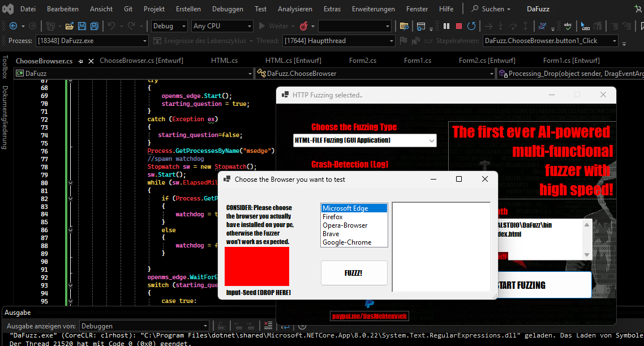Open the Toolbox side panel
The image size is (644, 346).
click(x=5, y=67)
